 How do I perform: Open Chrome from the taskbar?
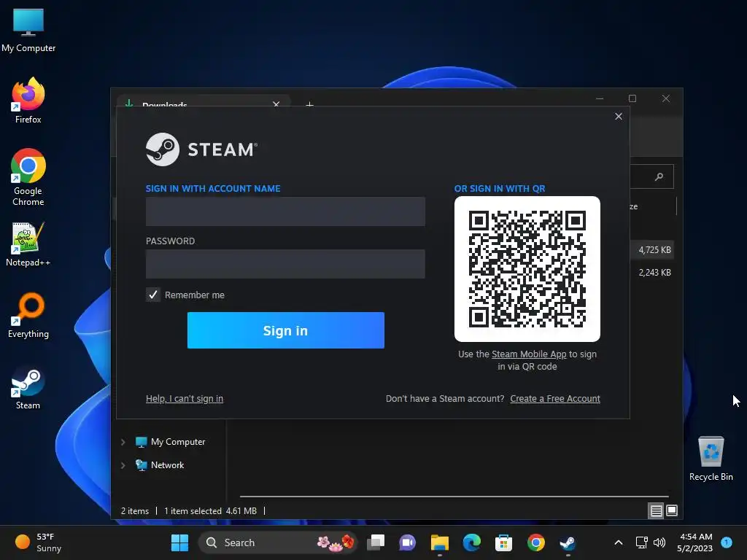click(x=535, y=542)
